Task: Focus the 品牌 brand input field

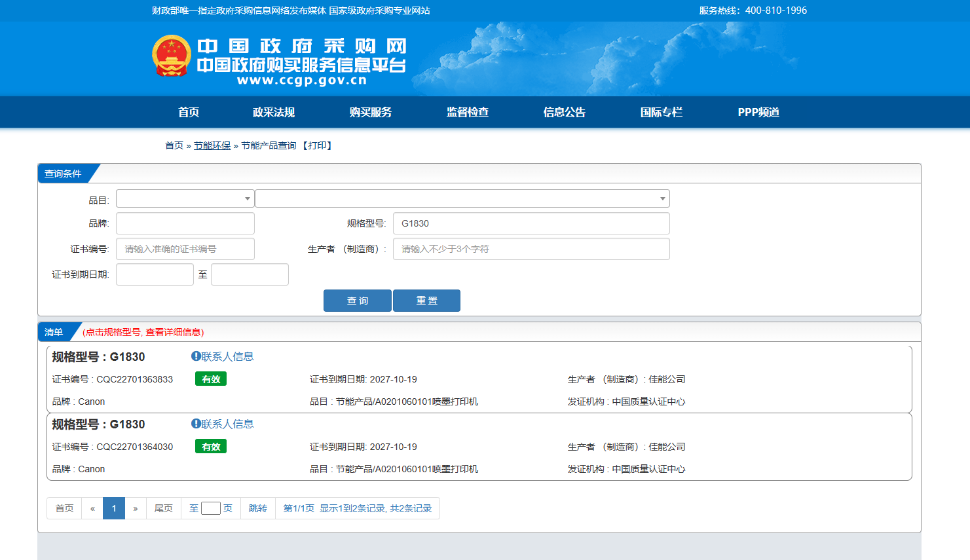Action: pyautogui.click(x=185, y=223)
